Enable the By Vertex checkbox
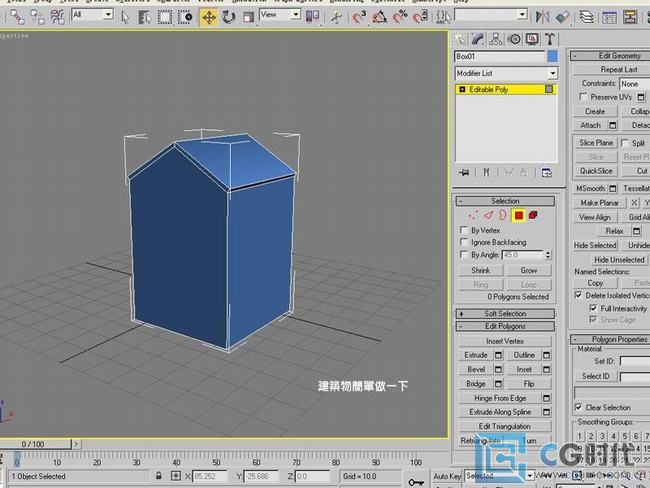650x488 pixels. (x=463, y=230)
